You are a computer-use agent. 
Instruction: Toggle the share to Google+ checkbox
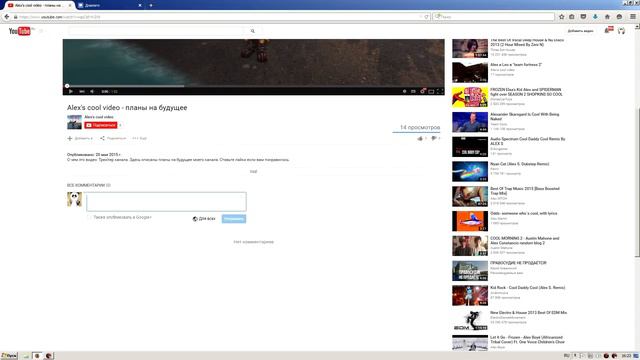point(89,217)
